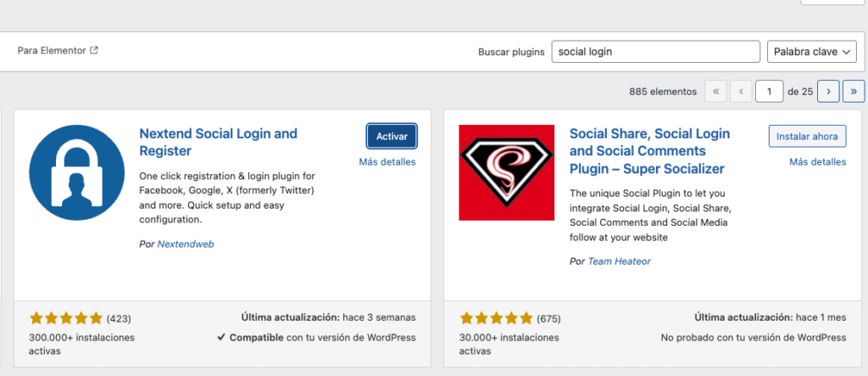Click the external-link icon beside Para Elementor
868x376 pixels.
pyautogui.click(x=94, y=50)
